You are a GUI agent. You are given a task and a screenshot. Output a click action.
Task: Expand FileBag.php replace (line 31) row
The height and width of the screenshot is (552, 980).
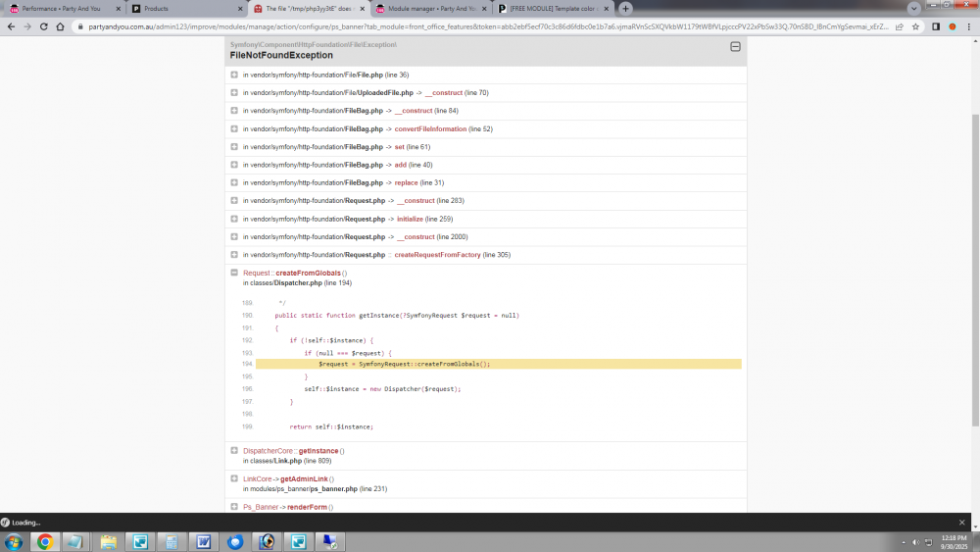[x=234, y=182]
